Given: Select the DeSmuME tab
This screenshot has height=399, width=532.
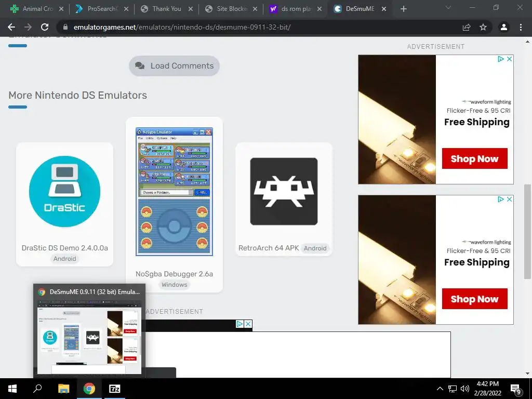Looking at the screenshot, I should 360,9.
